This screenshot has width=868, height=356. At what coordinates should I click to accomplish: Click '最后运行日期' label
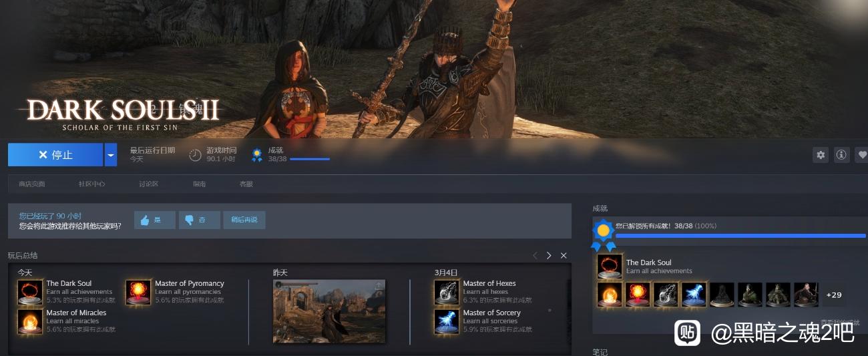(152, 150)
